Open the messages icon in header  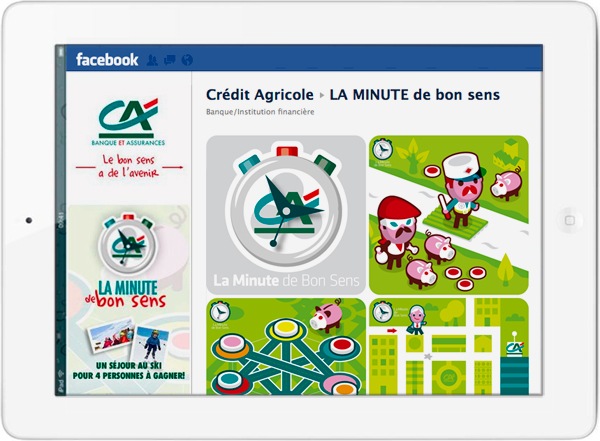[x=170, y=60]
